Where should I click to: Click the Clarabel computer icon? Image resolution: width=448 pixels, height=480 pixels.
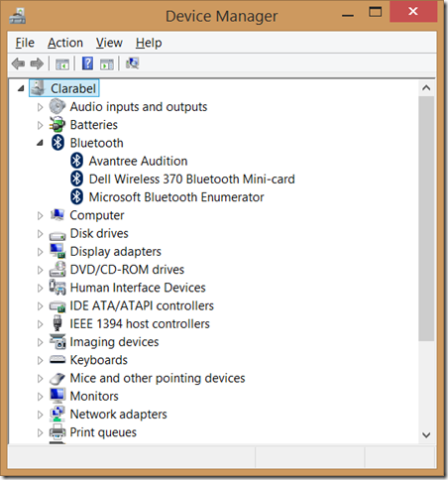tap(38, 88)
